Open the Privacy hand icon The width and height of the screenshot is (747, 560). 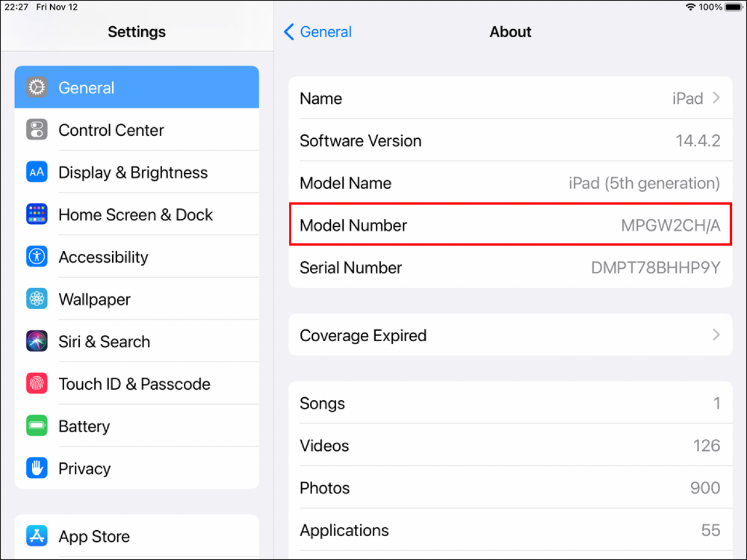point(37,468)
